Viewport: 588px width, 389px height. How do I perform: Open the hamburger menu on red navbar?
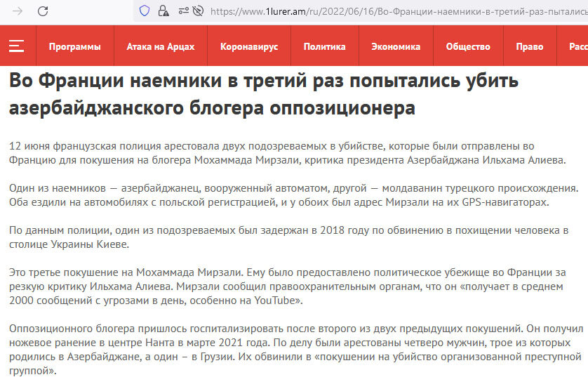pyautogui.click(x=17, y=46)
